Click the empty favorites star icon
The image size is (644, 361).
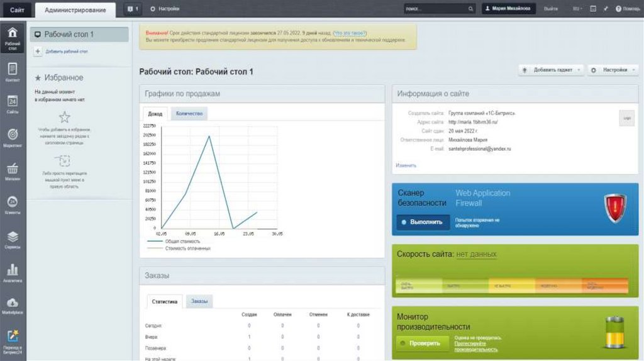pyautogui.click(x=65, y=117)
